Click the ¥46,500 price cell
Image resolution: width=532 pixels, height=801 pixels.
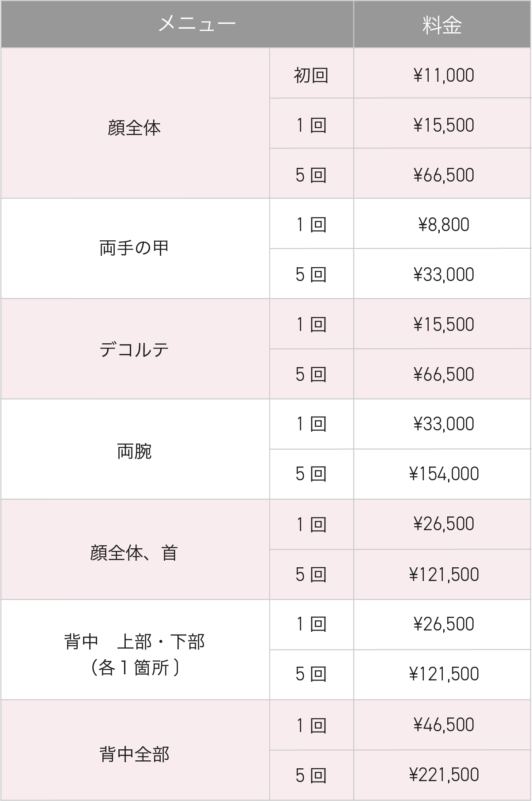(x=443, y=725)
